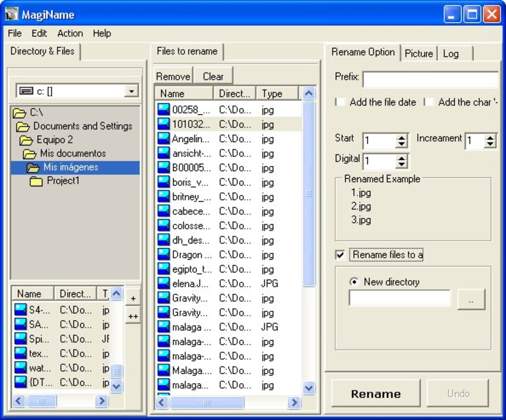Decrease the Start value spinner

point(402,144)
